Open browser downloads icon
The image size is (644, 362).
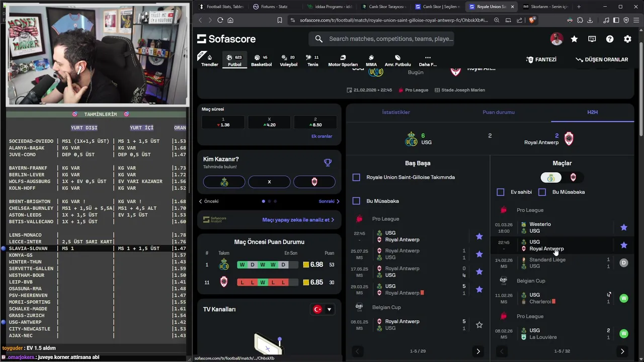590,20
